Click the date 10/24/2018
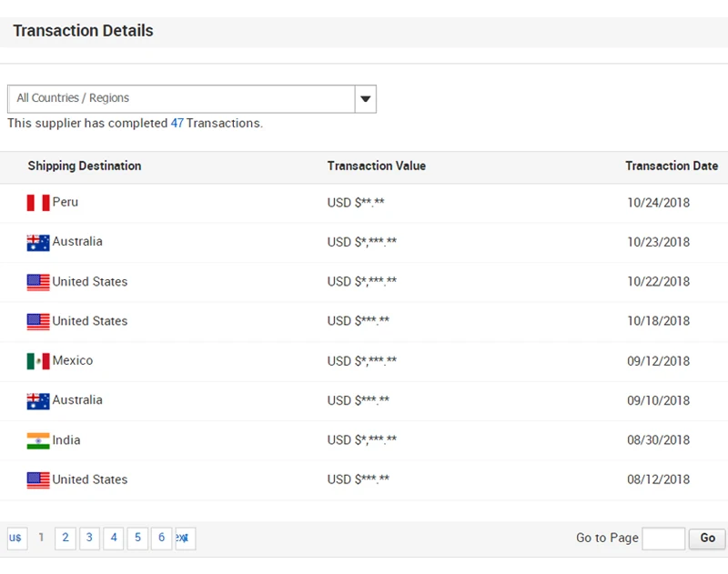 658,203
